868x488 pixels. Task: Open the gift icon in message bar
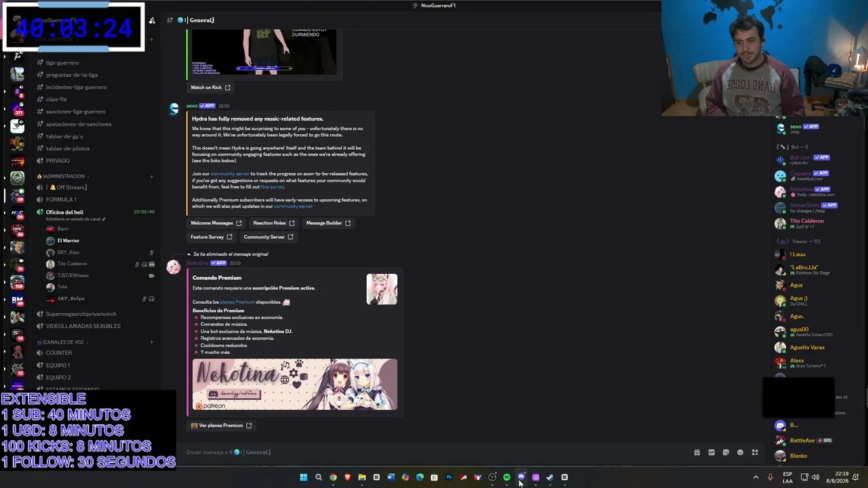click(x=696, y=452)
